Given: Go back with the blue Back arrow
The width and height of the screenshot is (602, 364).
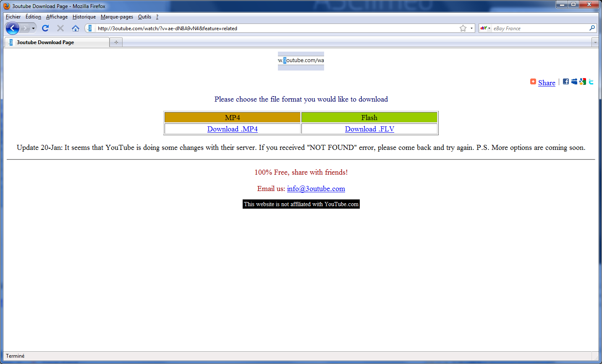Looking at the screenshot, I should pyautogui.click(x=13, y=28).
